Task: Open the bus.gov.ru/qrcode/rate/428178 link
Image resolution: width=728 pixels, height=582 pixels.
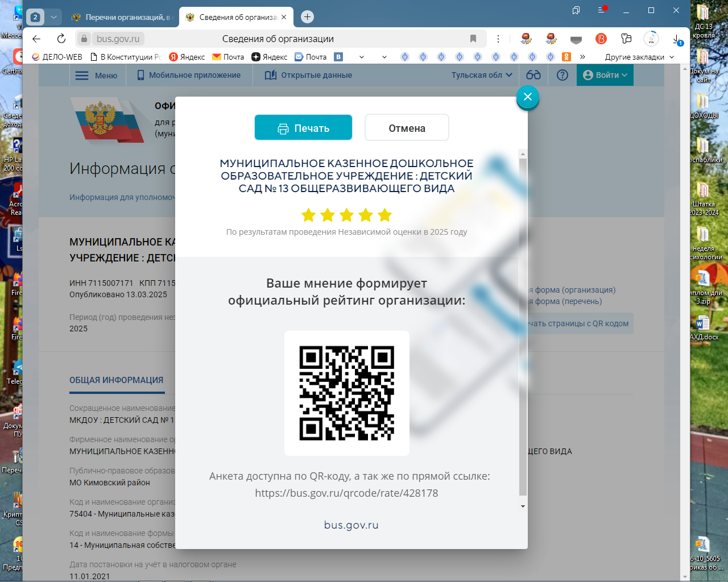Action: [x=346, y=493]
